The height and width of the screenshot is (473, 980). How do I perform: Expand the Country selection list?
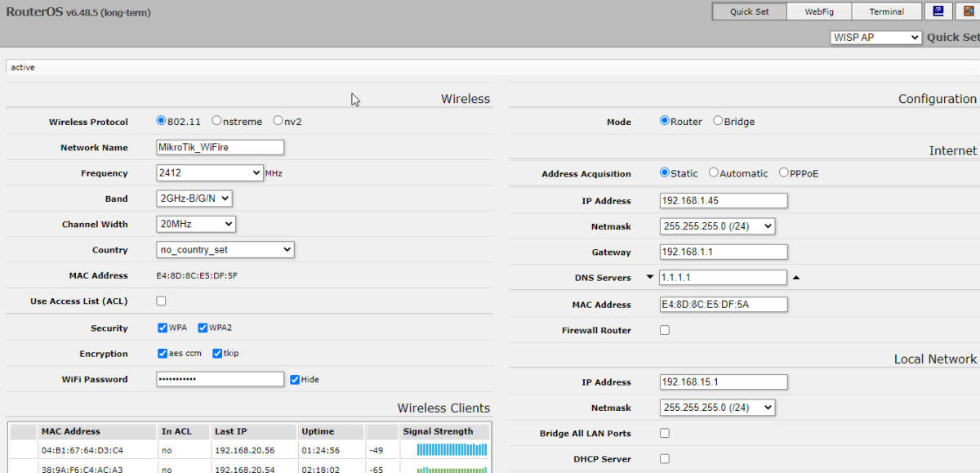point(225,250)
